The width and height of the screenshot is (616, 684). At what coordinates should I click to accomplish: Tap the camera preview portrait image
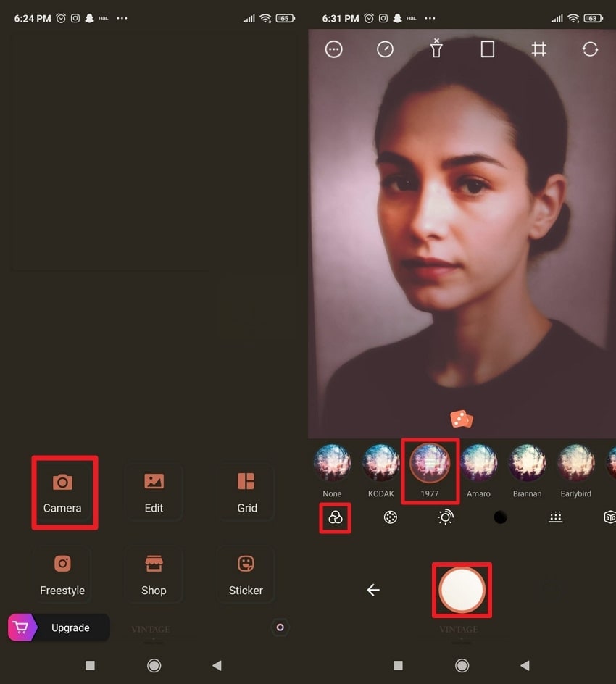[x=462, y=233]
